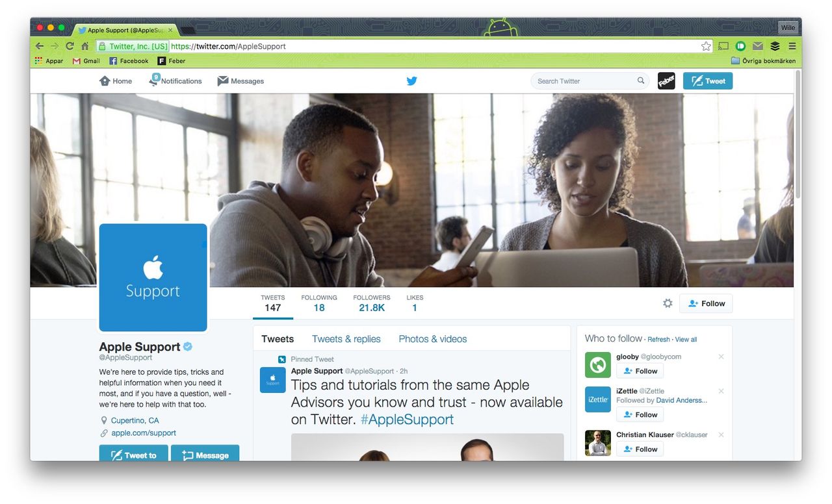Image resolution: width=832 pixels, height=504 pixels.
Task: Click the verified badge next to Apple Support
Action: 188,346
